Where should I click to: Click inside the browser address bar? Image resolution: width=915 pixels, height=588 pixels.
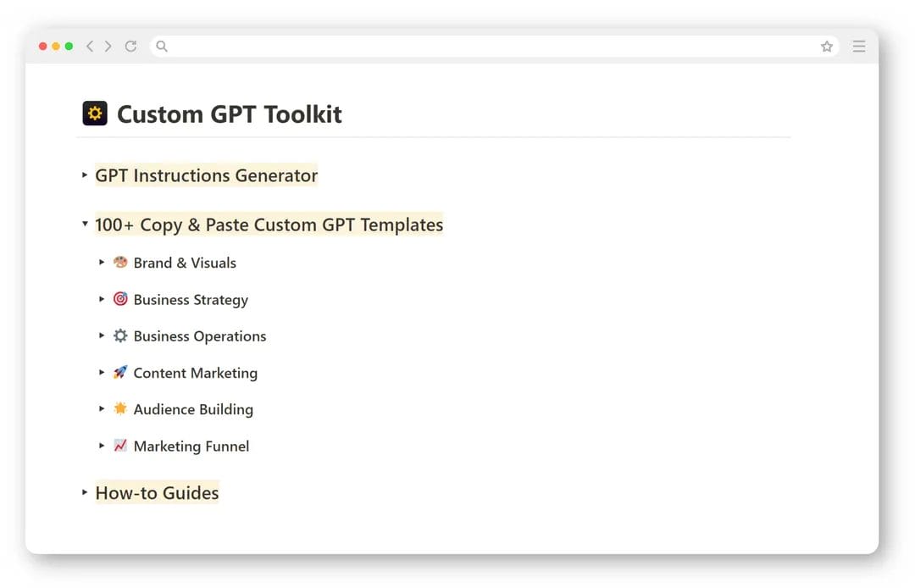[x=424, y=47]
